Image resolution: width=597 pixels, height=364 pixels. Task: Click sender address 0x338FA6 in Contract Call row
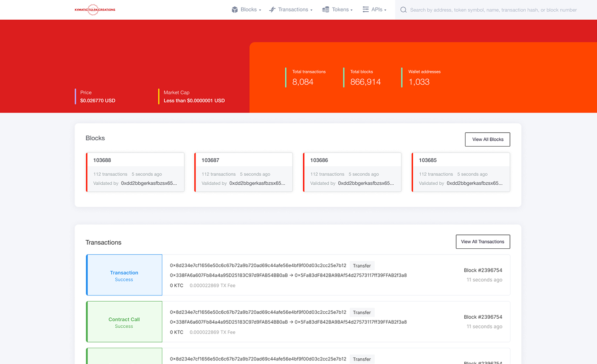click(229, 322)
